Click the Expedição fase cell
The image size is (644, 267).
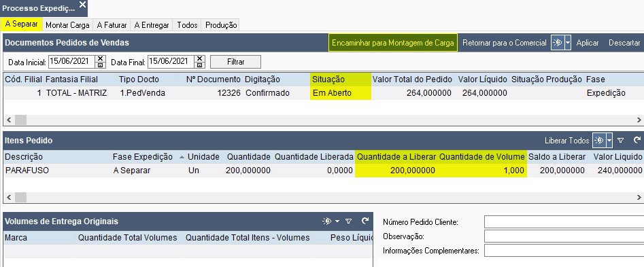tap(606, 93)
